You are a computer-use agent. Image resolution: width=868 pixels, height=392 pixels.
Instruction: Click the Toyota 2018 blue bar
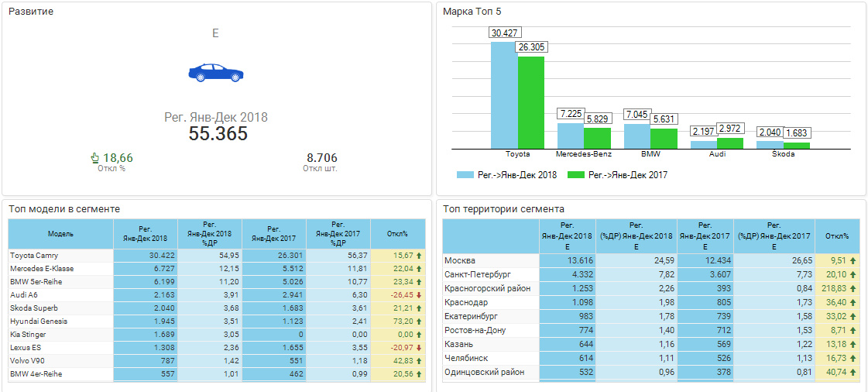(504, 95)
